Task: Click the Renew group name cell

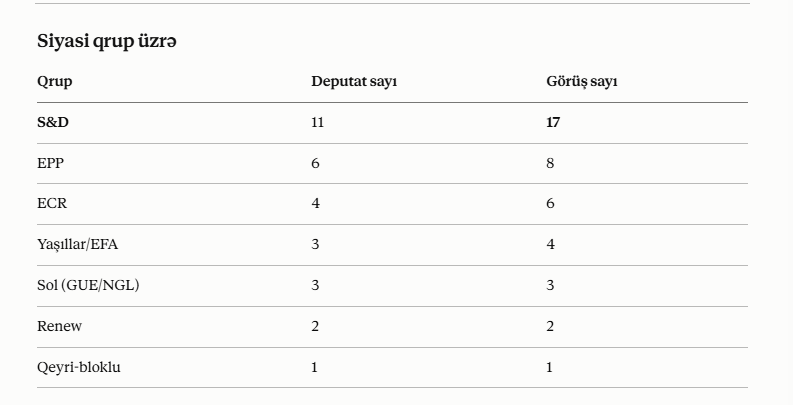Action: [59, 326]
